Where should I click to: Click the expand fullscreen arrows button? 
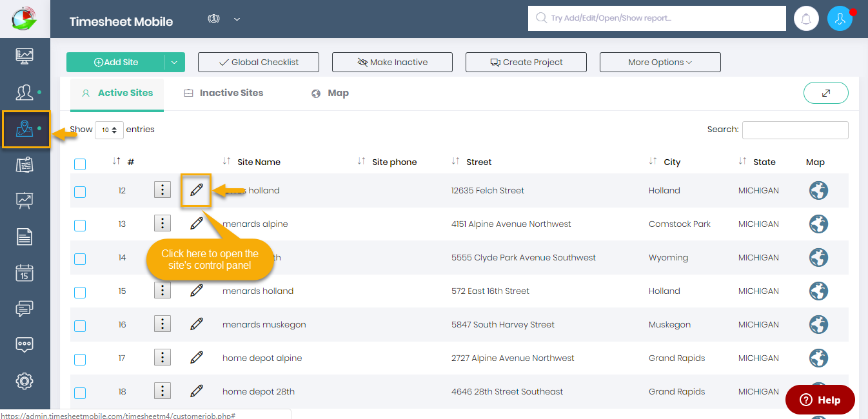point(826,93)
